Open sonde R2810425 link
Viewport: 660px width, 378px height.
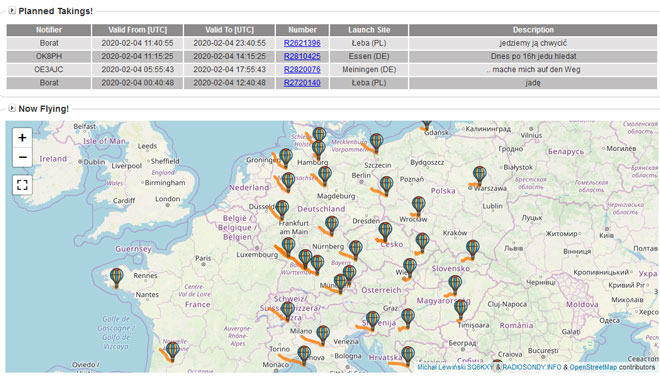pyautogui.click(x=302, y=56)
